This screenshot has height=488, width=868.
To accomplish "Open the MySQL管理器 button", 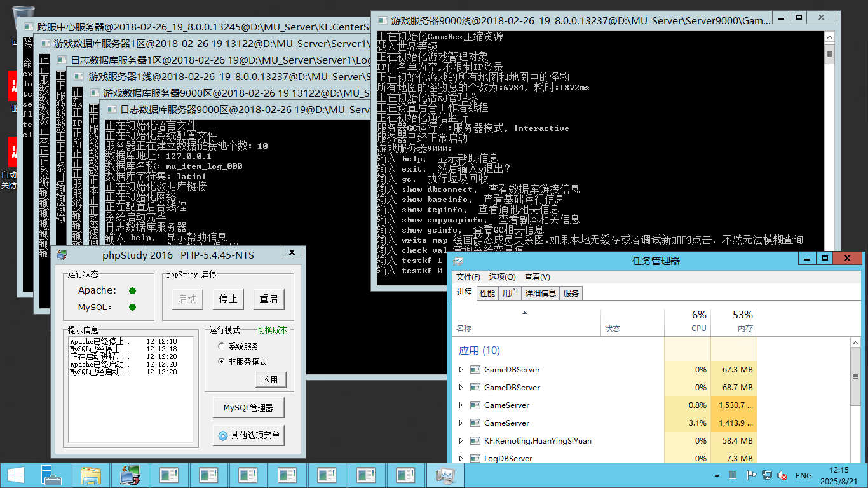I will click(248, 408).
